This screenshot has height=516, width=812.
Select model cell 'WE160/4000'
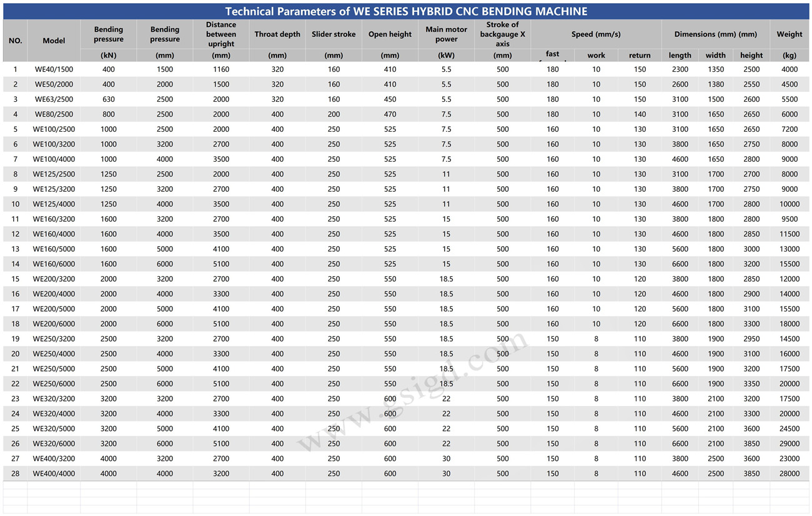pyautogui.click(x=54, y=234)
